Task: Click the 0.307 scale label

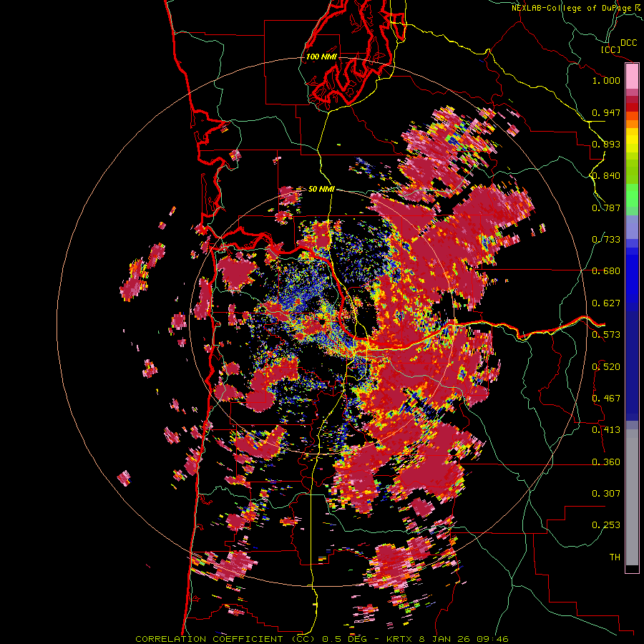Action: tap(606, 493)
